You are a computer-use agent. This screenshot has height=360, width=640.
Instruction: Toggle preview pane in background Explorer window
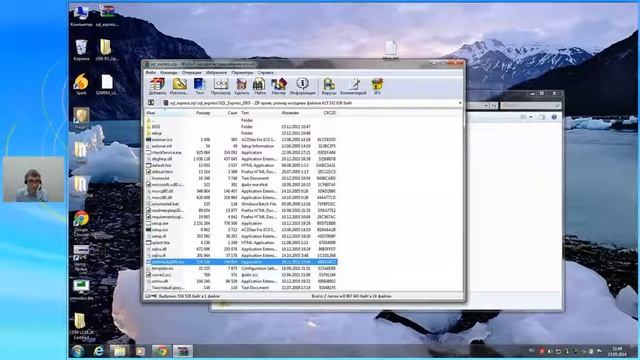pos(542,117)
